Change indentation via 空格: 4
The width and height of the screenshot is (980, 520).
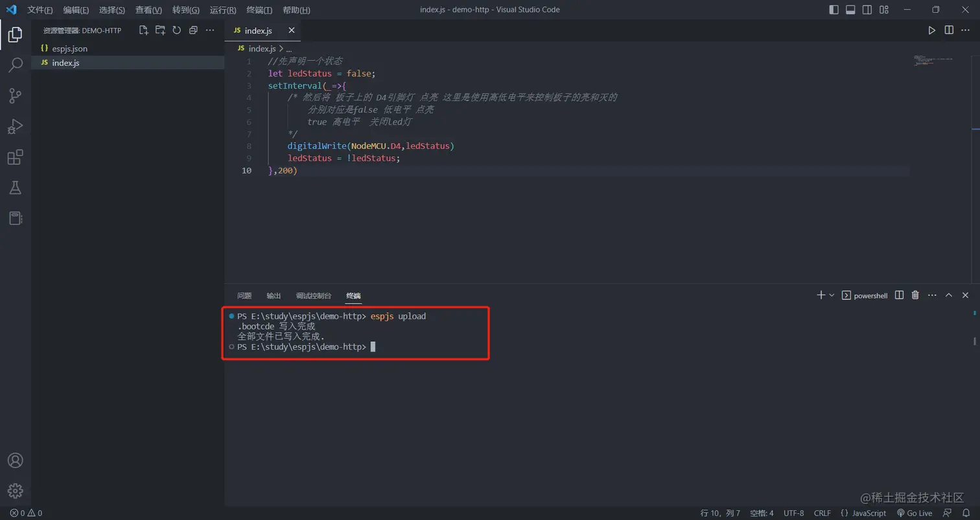[762, 513]
